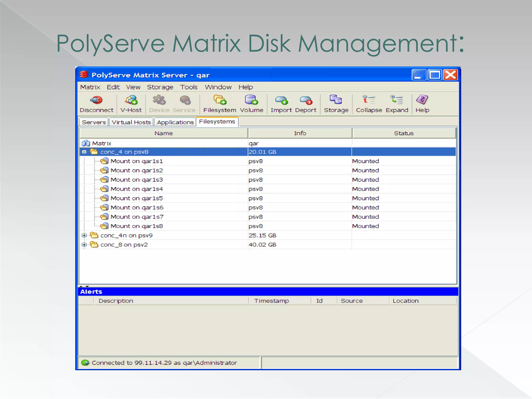Click the Deport disks icon
Image resolution: width=532 pixels, height=399 pixels.
[x=306, y=100]
